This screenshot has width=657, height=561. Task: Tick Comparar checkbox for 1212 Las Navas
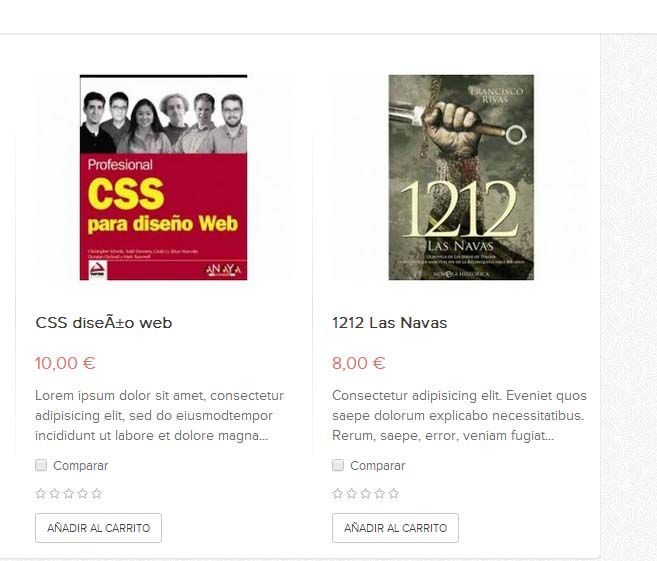[x=338, y=465]
